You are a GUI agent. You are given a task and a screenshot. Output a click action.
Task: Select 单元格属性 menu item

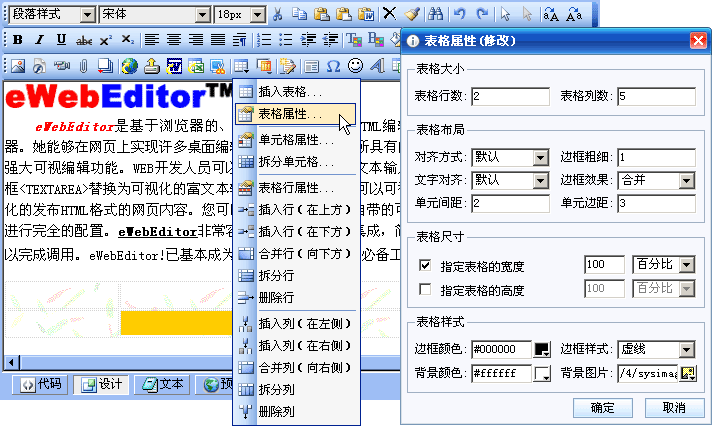[295, 140]
